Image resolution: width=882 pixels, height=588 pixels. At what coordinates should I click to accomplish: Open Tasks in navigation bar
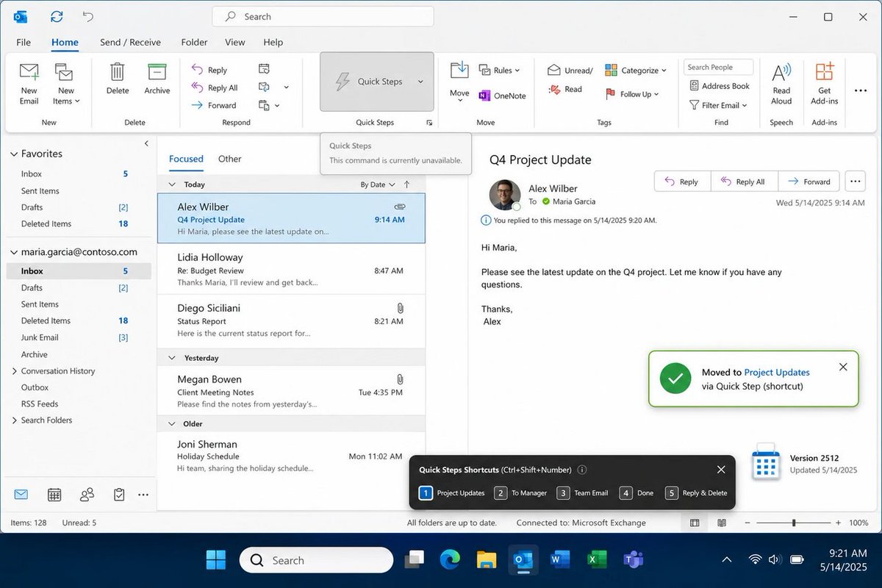coord(119,495)
